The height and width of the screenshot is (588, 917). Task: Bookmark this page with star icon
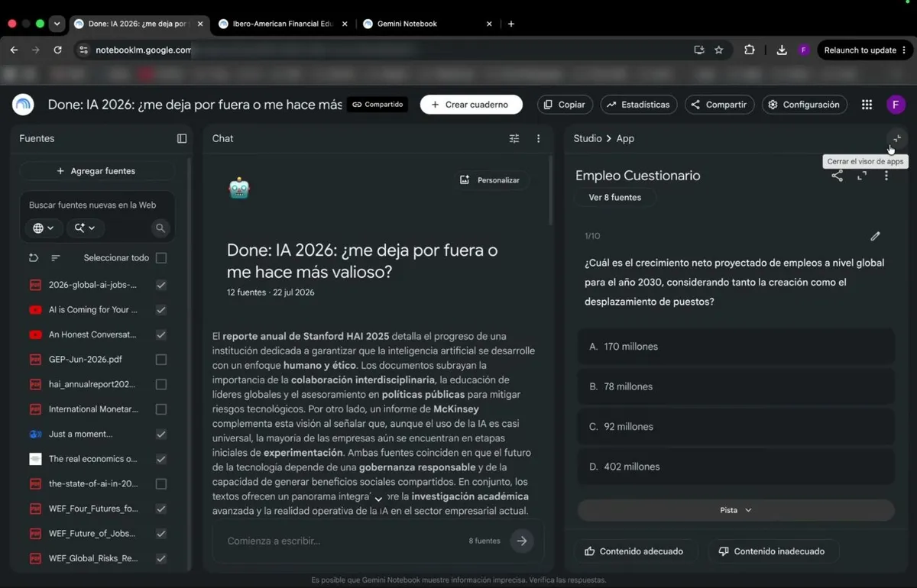tap(719, 50)
